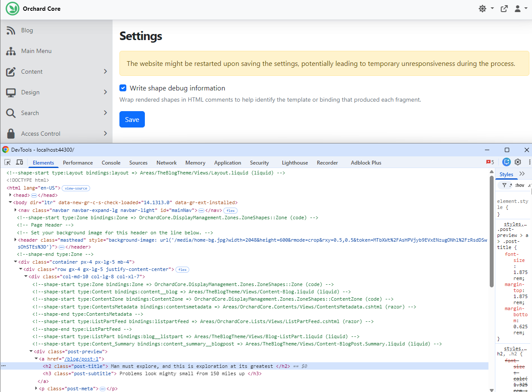Click the Orchard Core logo icon
Viewport: 532px width, 392px height.
coord(13,9)
